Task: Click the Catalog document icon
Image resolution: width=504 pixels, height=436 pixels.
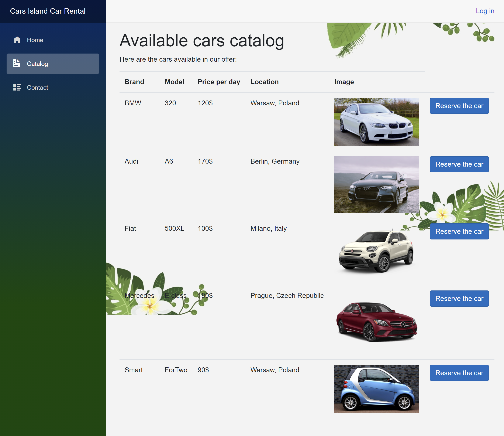Action: (17, 63)
